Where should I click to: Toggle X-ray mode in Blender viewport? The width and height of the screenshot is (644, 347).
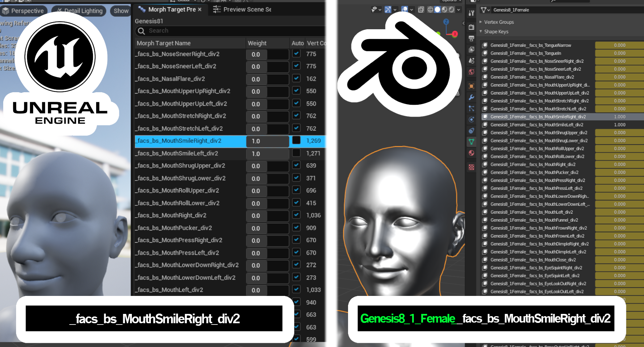click(x=421, y=10)
